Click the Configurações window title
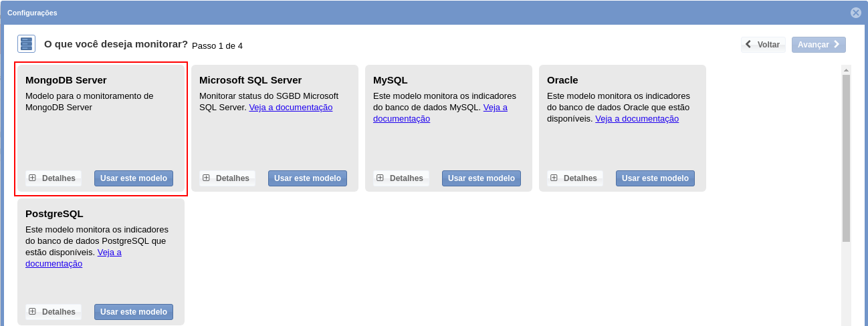Screen dimensions: 868x326 point(32,13)
